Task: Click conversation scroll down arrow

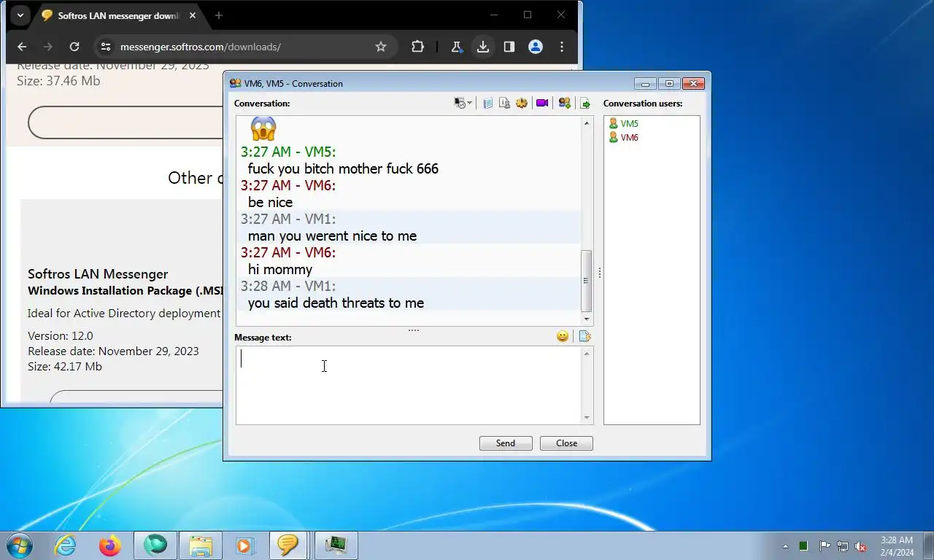Action: (587, 319)
